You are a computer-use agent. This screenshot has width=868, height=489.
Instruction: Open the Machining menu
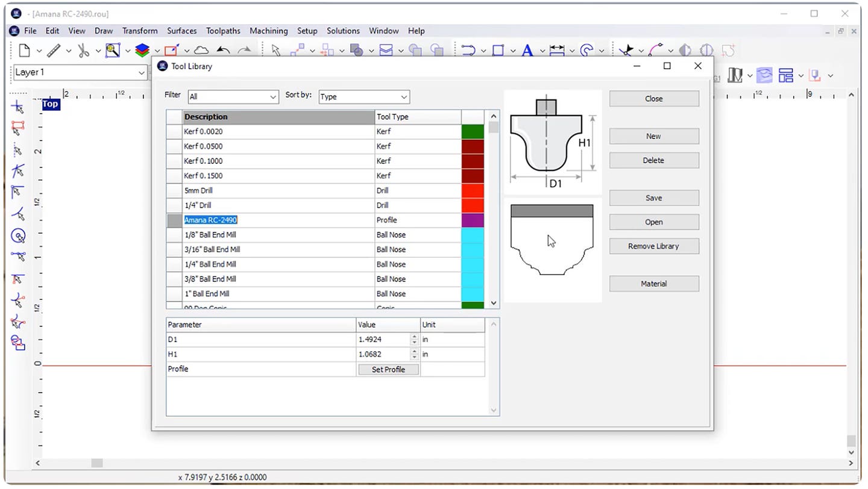point(268,31)
